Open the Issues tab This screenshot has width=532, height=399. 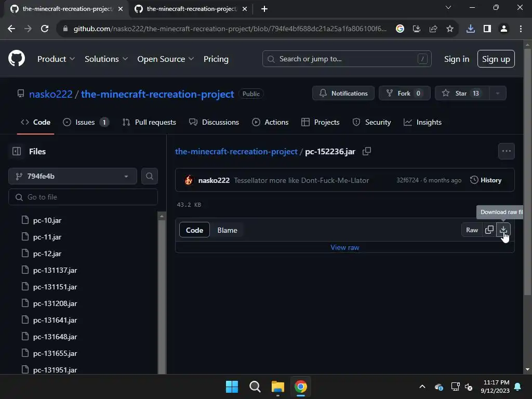(x=86, y=122)
